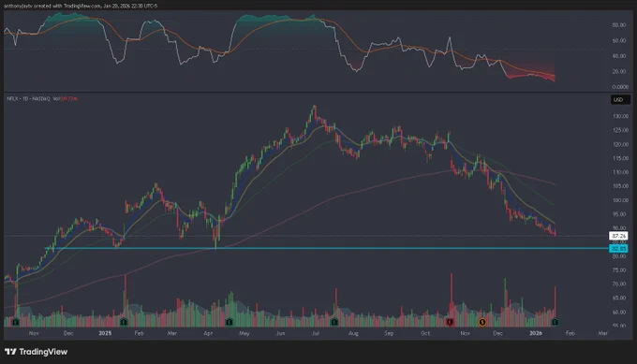This screenshot has height=364, width=637.
Task: Click the red Vol value in the legend
Action: tap(69, 98)
